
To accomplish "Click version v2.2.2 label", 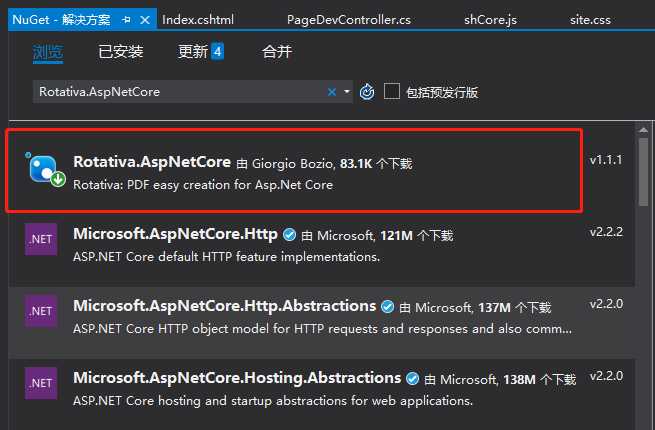I will (606, 232).
